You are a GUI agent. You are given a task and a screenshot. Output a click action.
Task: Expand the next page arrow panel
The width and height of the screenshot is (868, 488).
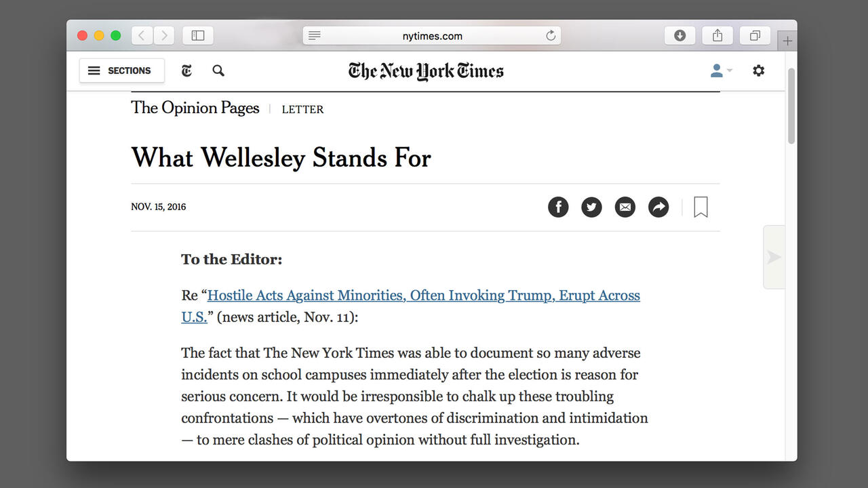coord(774,257)
